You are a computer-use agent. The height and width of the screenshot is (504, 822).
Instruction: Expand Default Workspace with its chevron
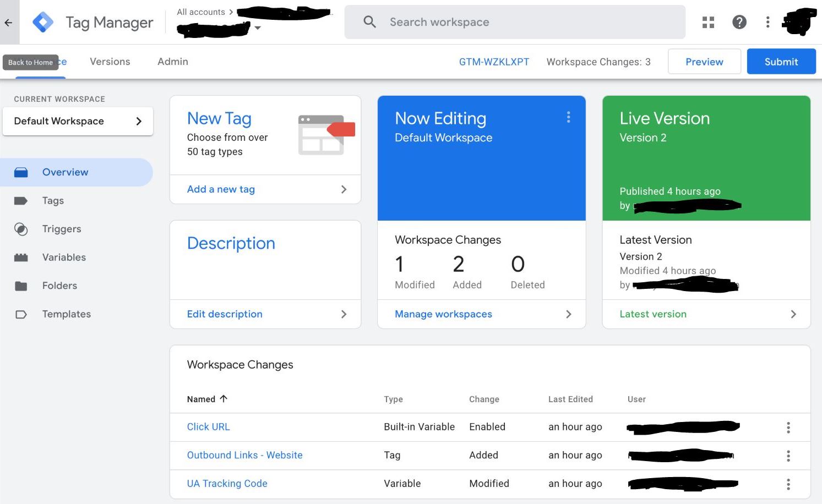pyautogui.click(x=139, y=121)
